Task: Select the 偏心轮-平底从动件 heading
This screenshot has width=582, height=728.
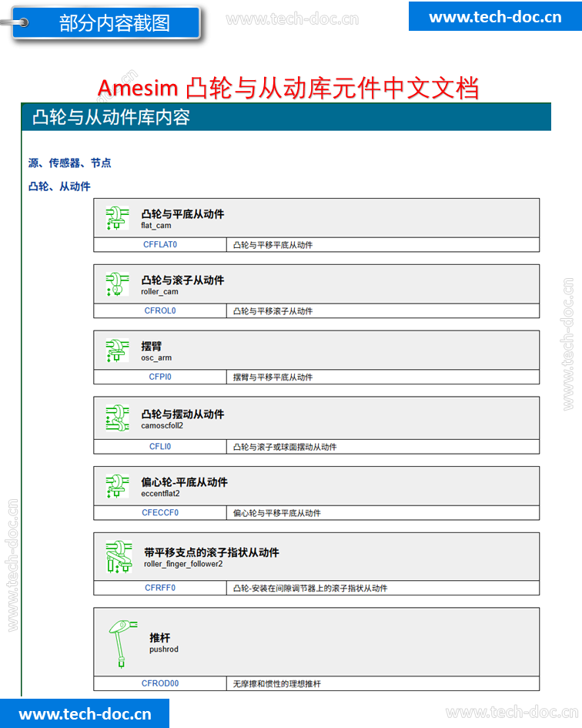Action: [x=185, y=482]
